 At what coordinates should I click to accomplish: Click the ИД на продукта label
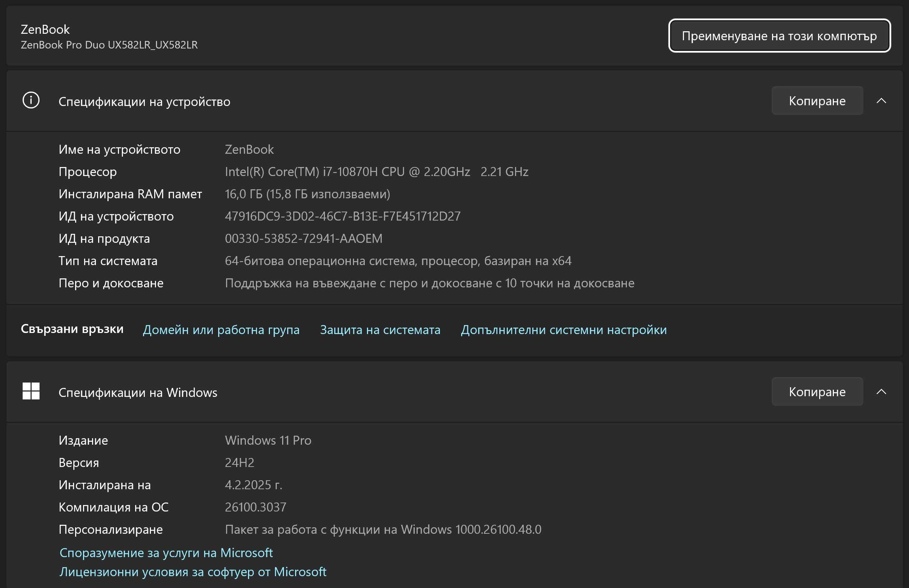coord(104,239)
